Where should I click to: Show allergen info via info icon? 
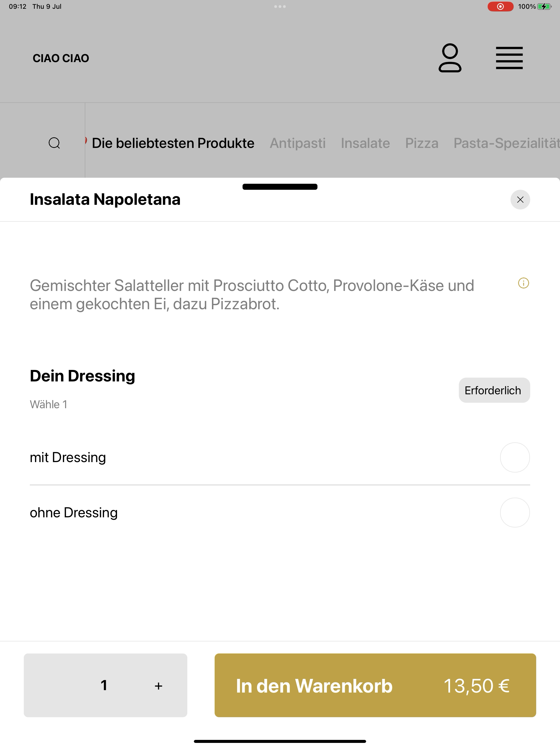point(523,283)
